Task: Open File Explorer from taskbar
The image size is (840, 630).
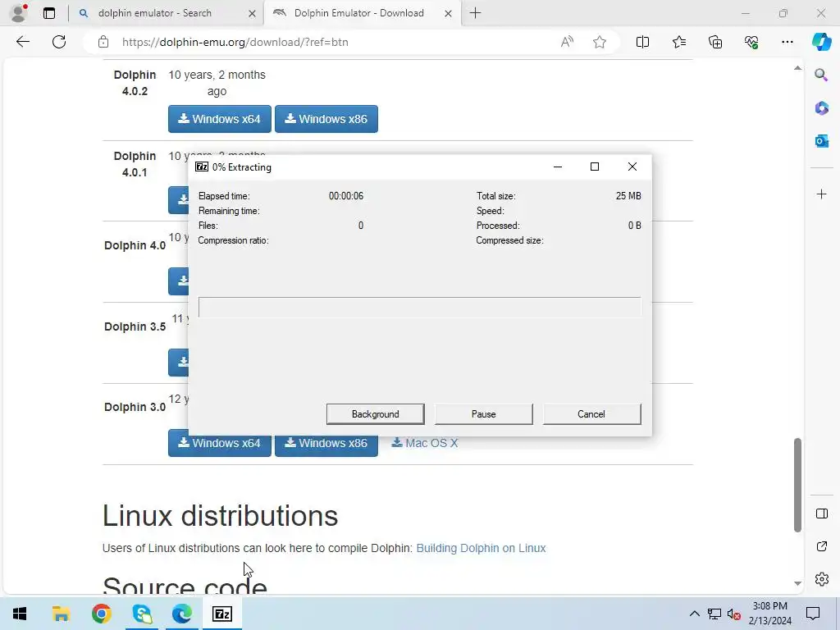Action: click(x=61, y=614)
